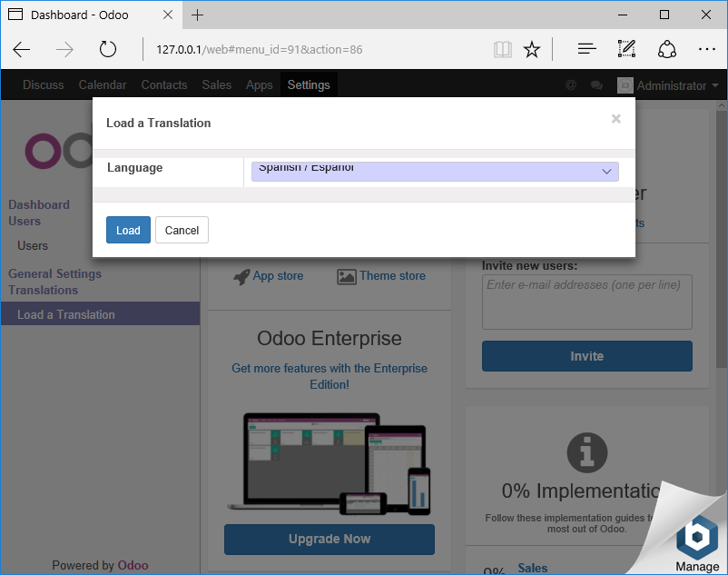The width and height of the screenshot is (728, 575).
Task: Open the Settings menu item
Action: [309, 84]
